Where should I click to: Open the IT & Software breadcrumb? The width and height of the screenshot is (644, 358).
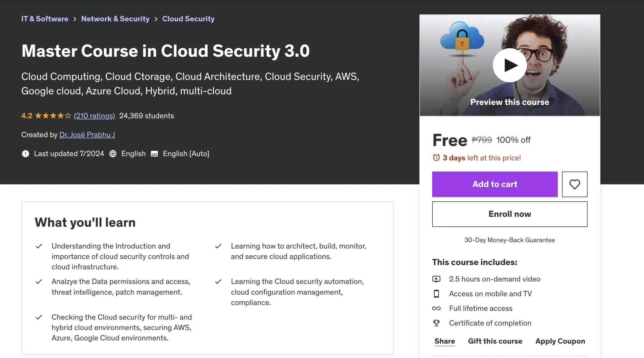(45, 19)
